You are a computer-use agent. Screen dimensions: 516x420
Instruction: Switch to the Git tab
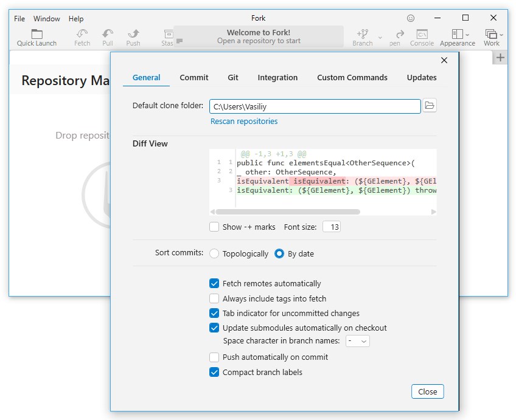233,77
